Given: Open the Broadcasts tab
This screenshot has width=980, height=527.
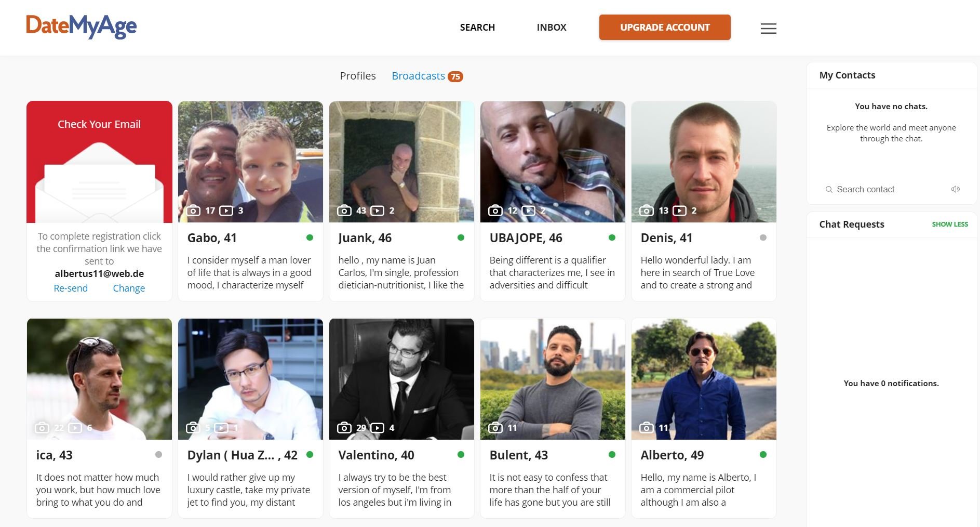Looking at the screenshot, I should 419,76.
